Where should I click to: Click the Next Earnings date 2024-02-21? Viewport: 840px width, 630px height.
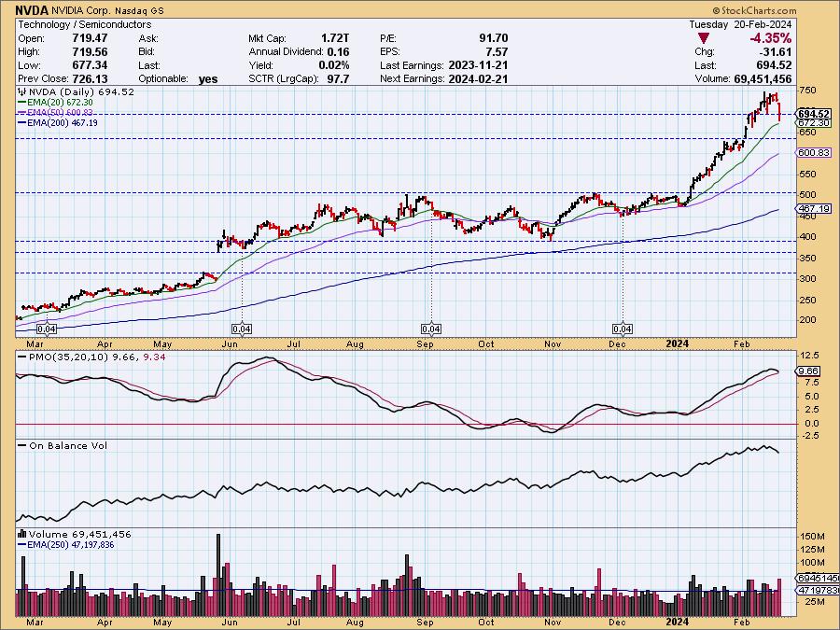pyautogui.click(x=478, y=78)
